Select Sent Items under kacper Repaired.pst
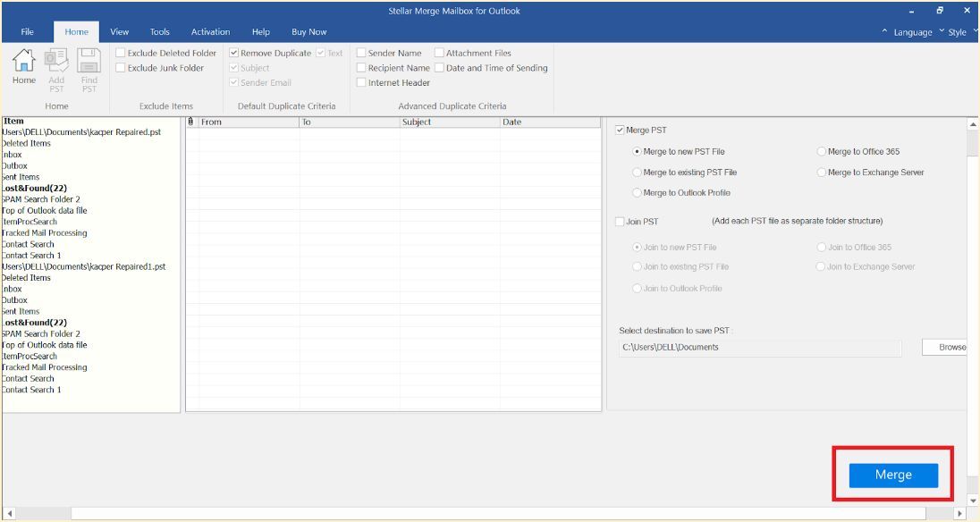The width and height of the screenshot is (980, 522). click(21, 177)
